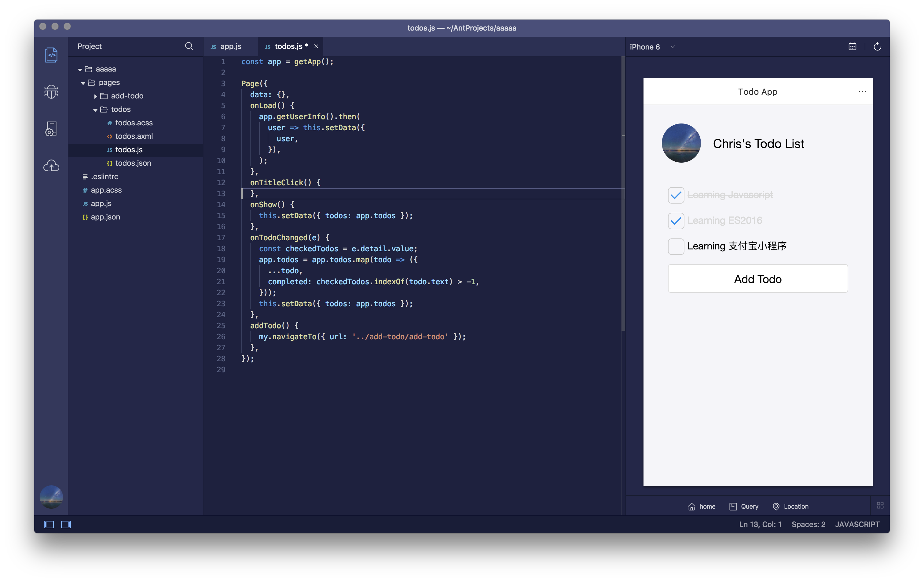Click the device settings icon in sidebar
Viewport: 924px width, 582px height.
point(51,129)
